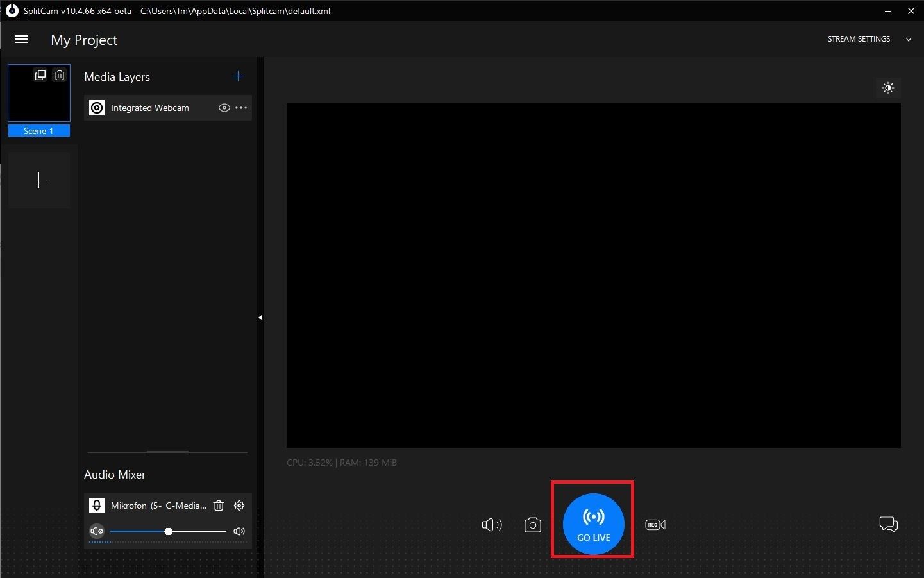Click the microphone volume slider handle
924x578 pixels.
168,531
